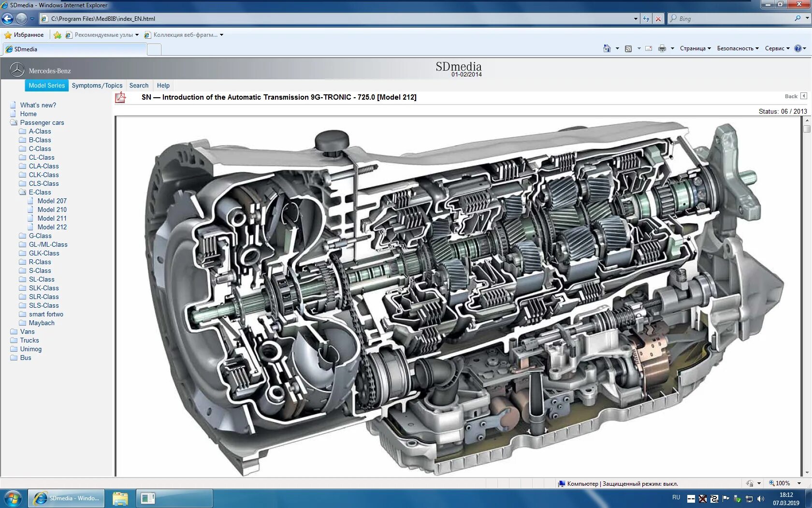Open Model 212 in the tree
Viewport: 812px width, 508px height.
coord(52,227)
